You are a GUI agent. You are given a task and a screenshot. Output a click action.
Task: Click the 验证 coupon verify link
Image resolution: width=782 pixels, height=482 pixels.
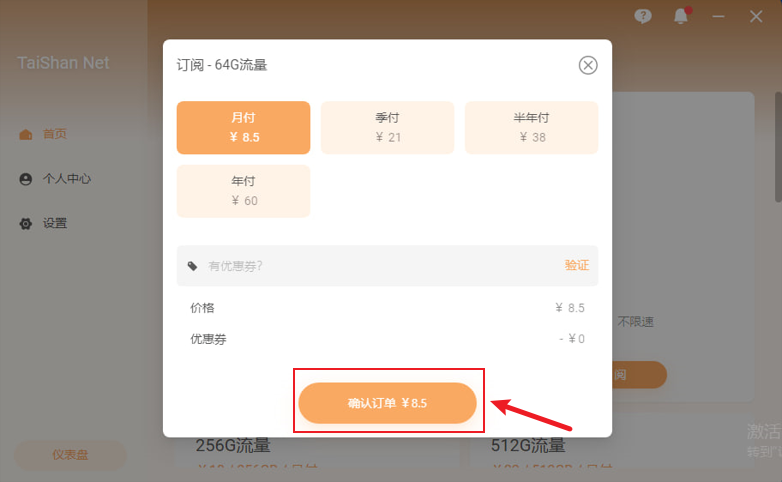[576, 266]
